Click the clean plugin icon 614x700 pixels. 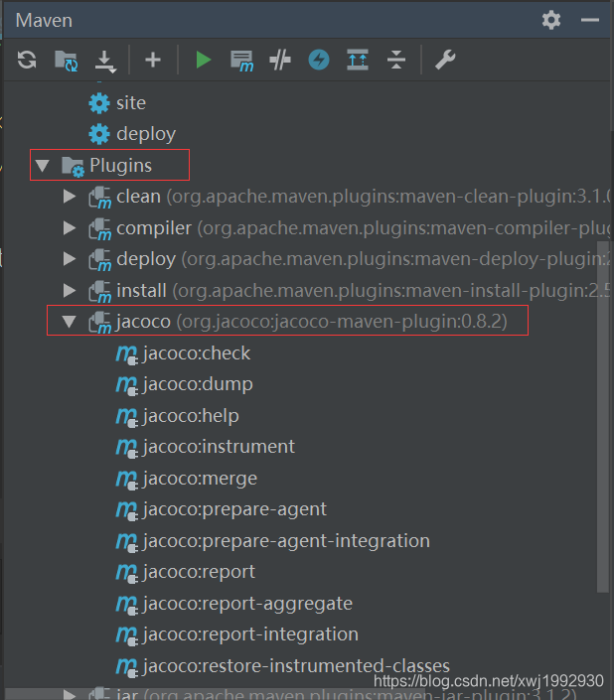click(x=99, y=198)
